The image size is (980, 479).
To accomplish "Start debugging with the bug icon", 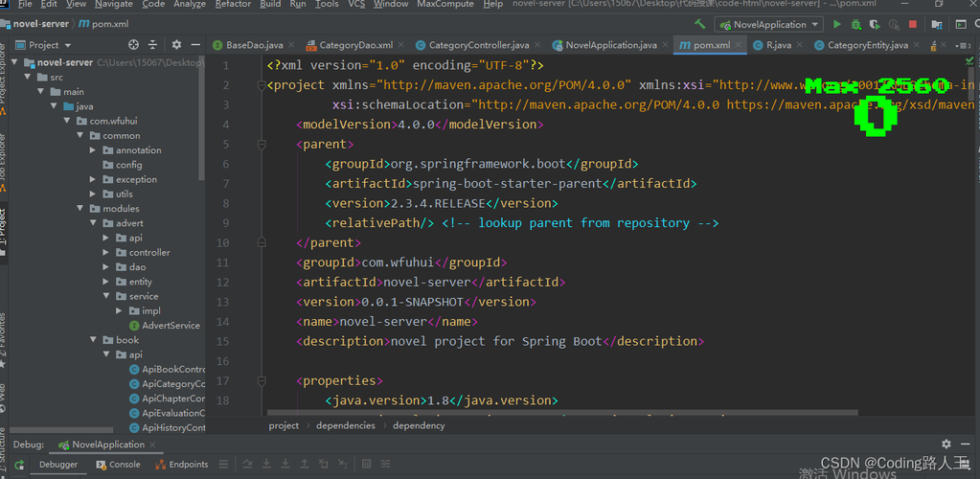I will click(x=856, y=24).
